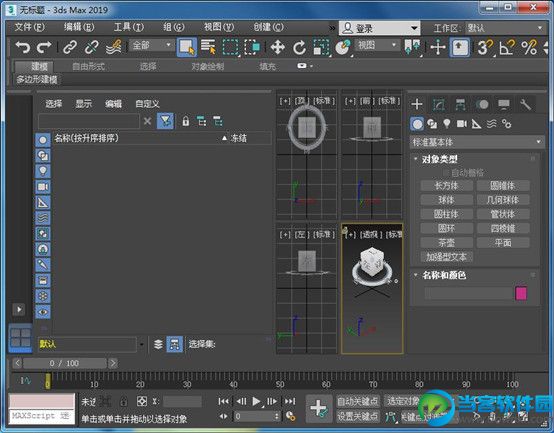Click the 加强型文本 button
Image resolution: width=554 pixels, height=433 pixels.
[x=447, y=257]
